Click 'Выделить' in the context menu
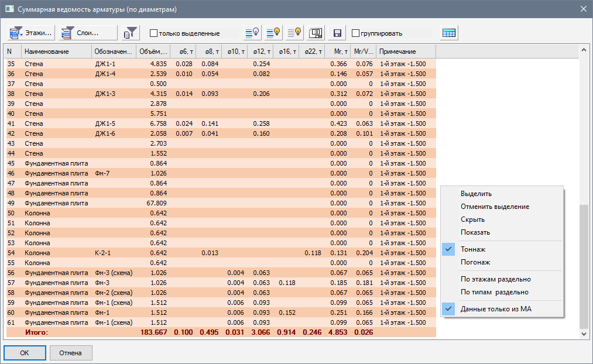 pos(476,194)
